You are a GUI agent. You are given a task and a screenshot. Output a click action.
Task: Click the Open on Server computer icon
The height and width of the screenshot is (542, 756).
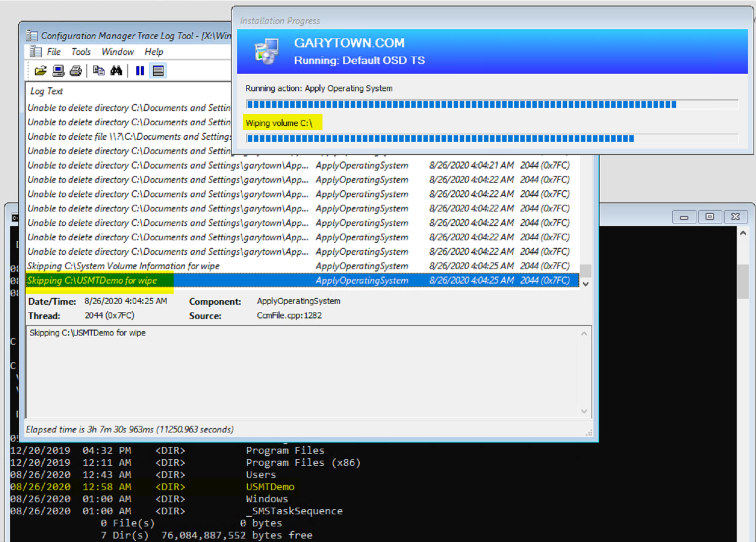tap(59, 71)
